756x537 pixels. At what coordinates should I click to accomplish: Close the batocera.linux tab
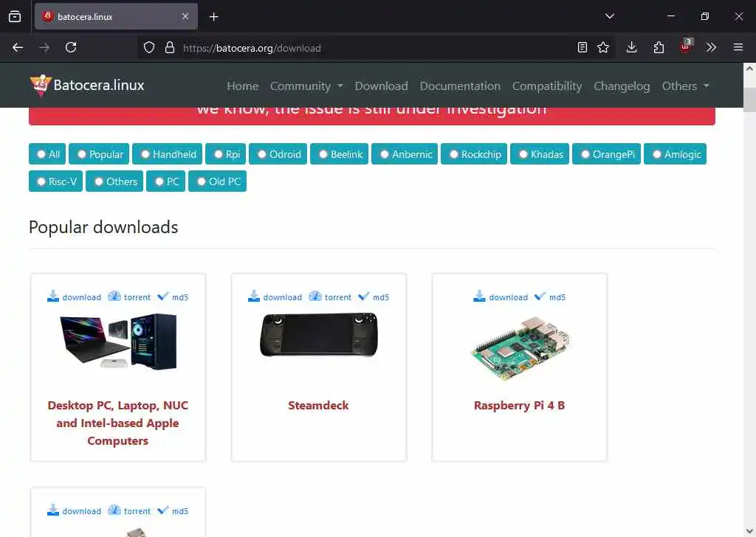pos(185,16)
